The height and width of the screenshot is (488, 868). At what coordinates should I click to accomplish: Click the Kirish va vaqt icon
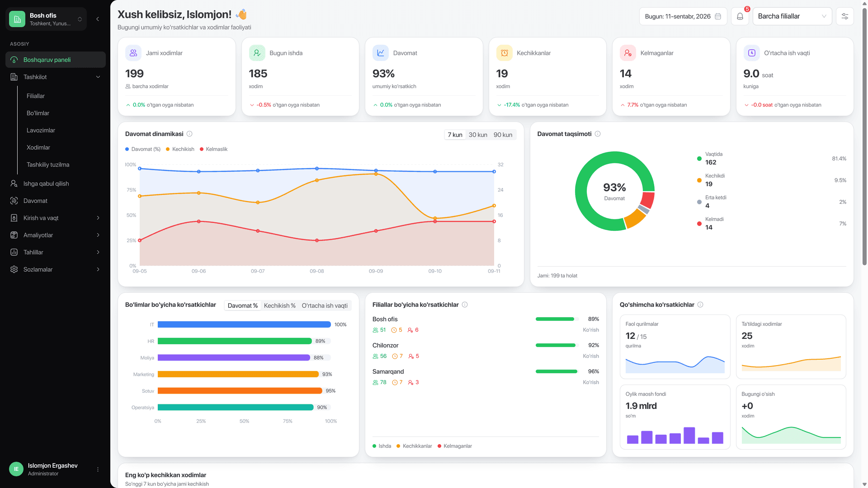[x=14, y=218]
